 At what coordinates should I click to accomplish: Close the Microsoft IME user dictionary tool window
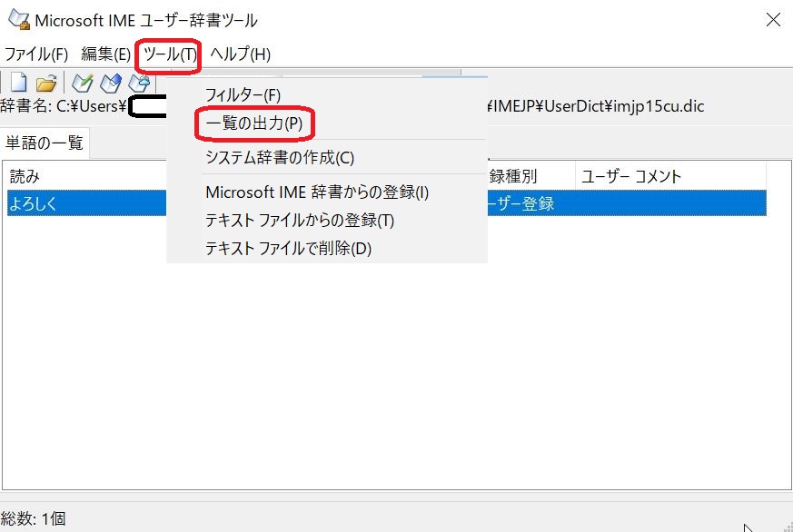[773, 20]
